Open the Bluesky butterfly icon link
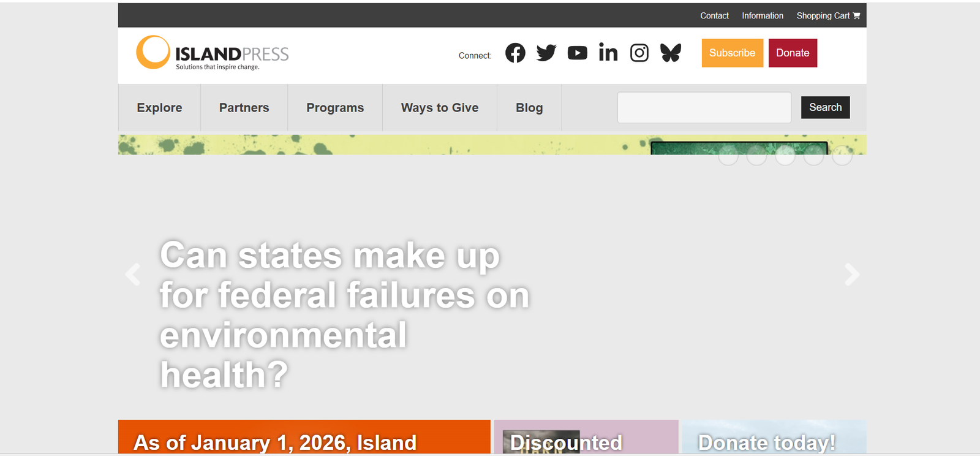The image size is (980, 456). click(671, 53)
